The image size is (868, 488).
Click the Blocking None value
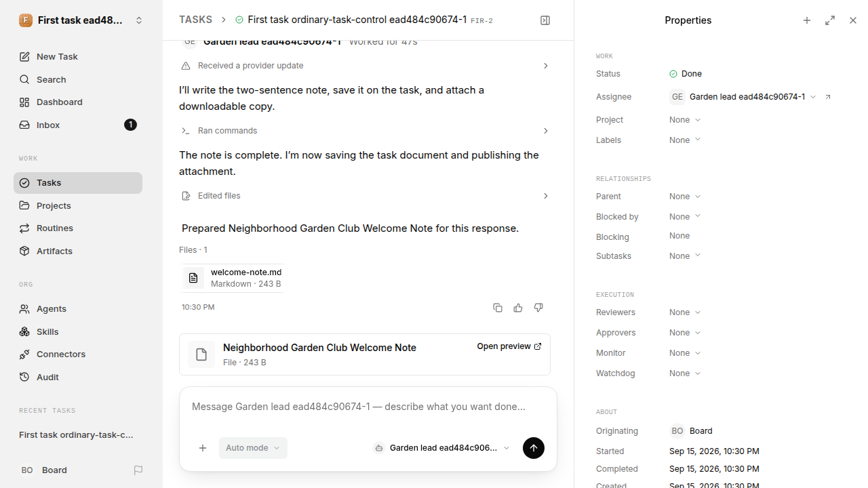pyautogui.click(x=679, y=236)
